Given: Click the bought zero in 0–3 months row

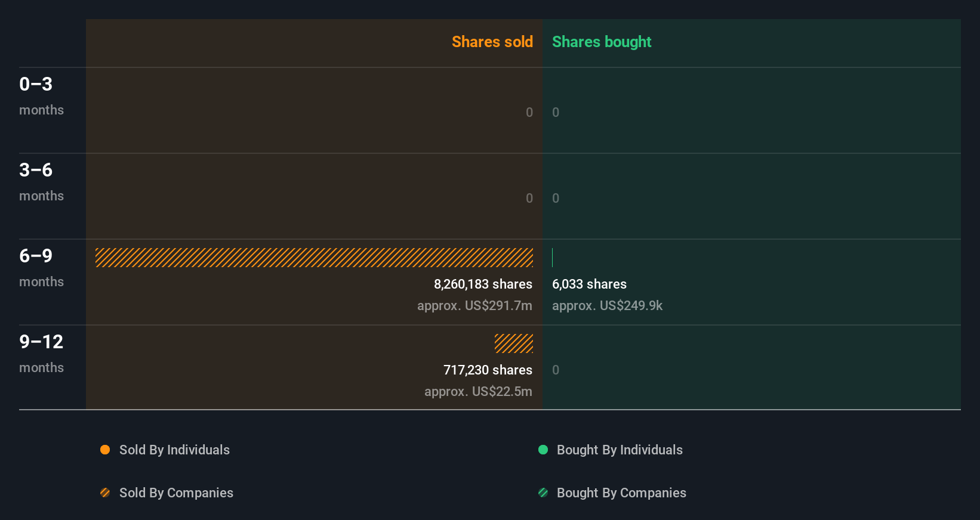Looking at the screenshot, I should click(556, 112).
